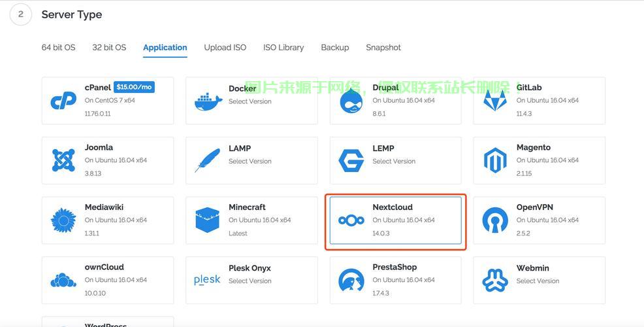Click the Drupal drop icon
Viewport: 644px width, 327px height.
point(351,101)
